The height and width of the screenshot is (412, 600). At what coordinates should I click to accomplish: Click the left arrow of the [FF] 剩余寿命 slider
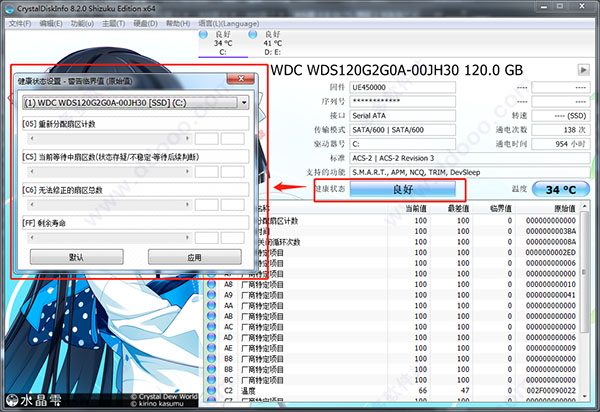tap(32, 238)
